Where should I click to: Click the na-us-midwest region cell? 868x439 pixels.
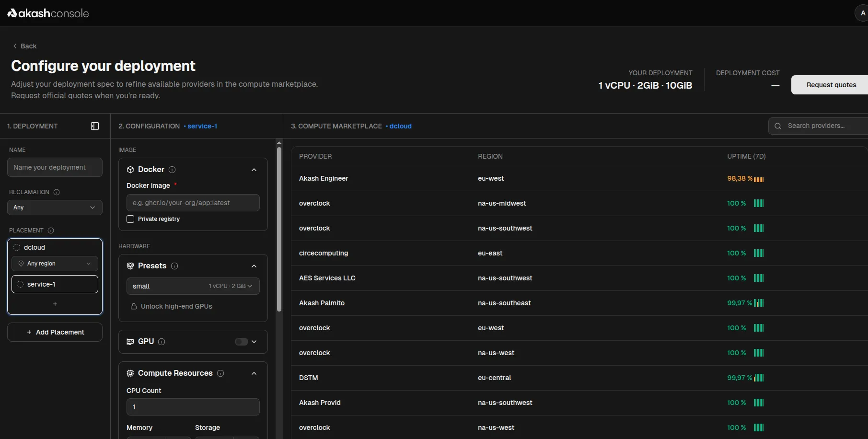pyautogui.click(x=502, y=203)
